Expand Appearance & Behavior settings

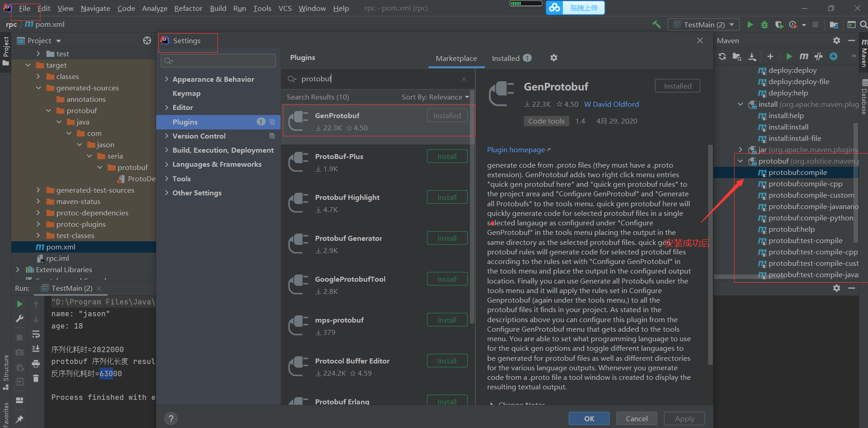click(x=167, y=79)
